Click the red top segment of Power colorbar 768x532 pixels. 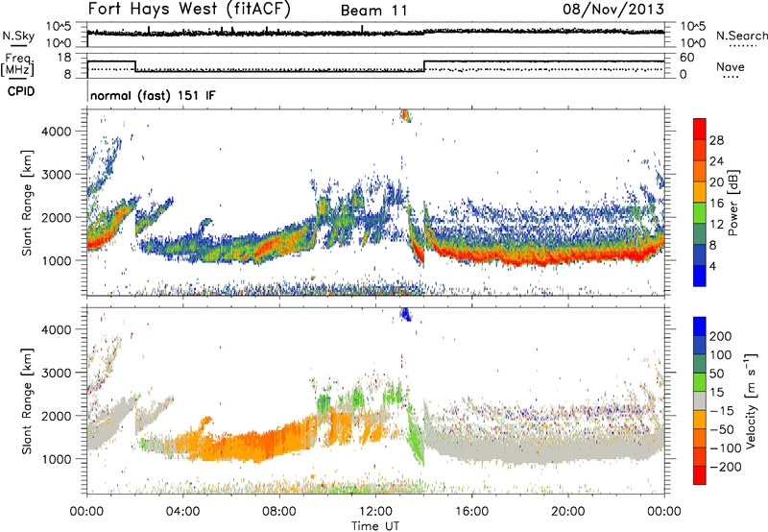click(x=700, y=130)
